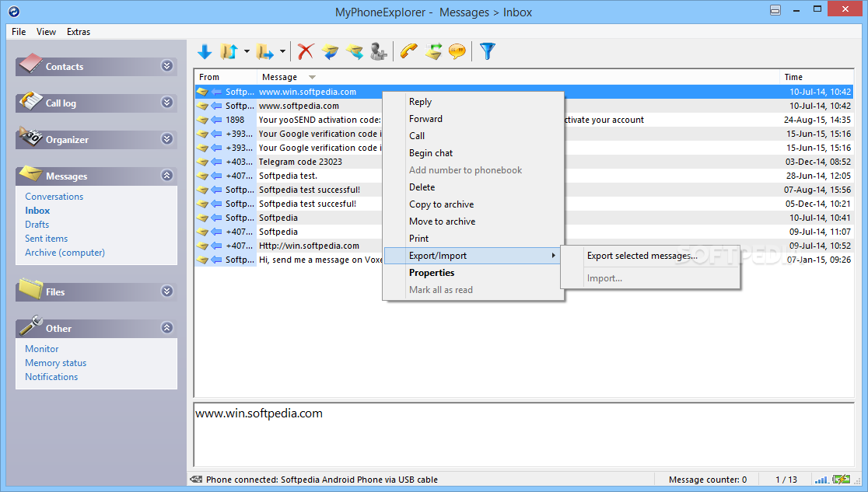Click the blue download messages arrow icon
Screen dimensions: 868x492
(x=205, y=52)
